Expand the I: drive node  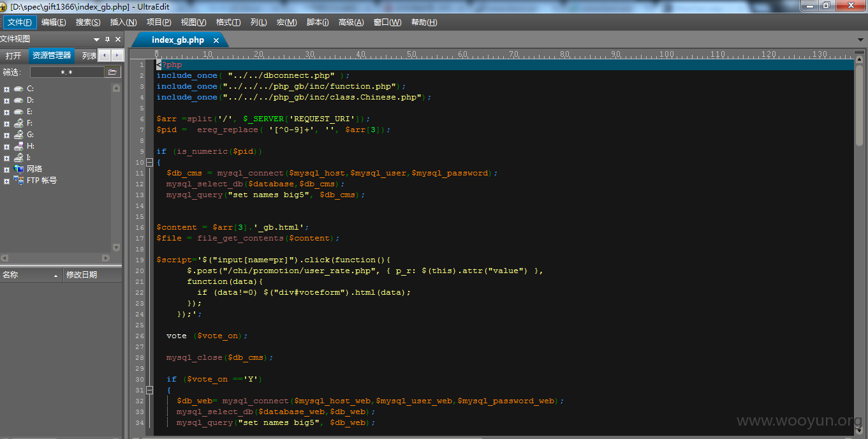pos(6,158)
